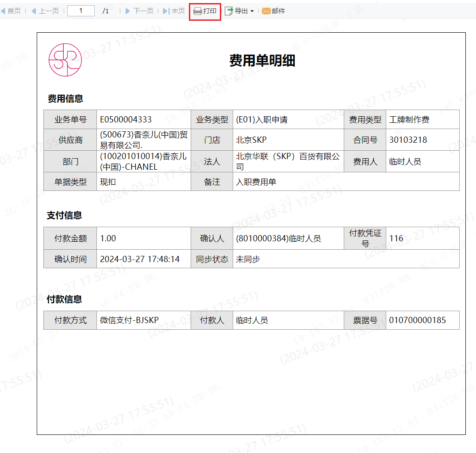
Task: Select legal entity 北京华联（SKP）百货有限公司
Action: (288, 162)
